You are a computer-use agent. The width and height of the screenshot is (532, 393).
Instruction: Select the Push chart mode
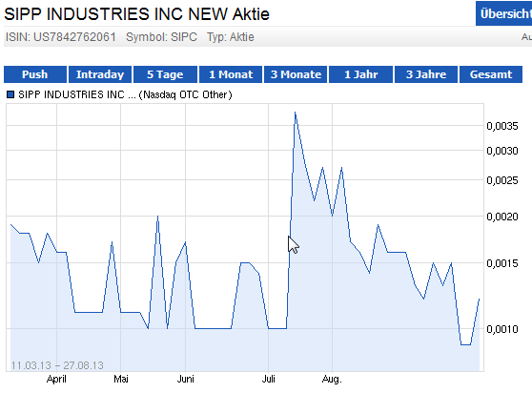click(35, 74)
